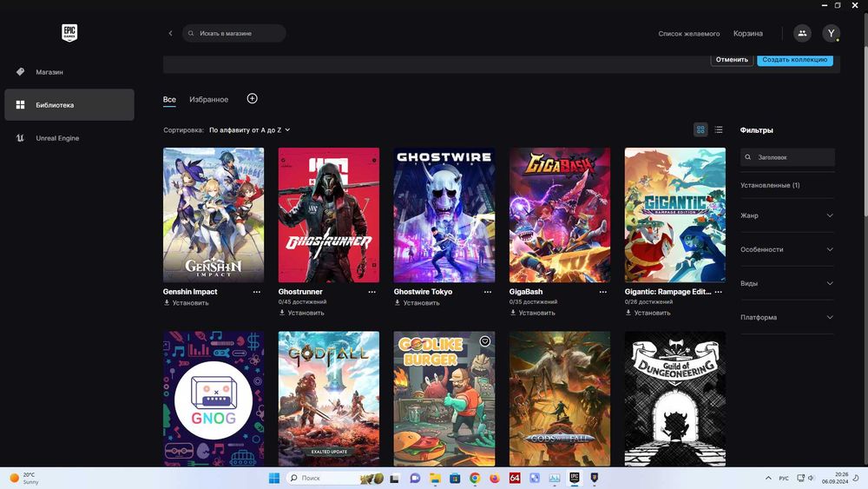Expand the Жанр filter
This screenshot has height=489, width=868.
pyautogui.click(x=786, y=215)
